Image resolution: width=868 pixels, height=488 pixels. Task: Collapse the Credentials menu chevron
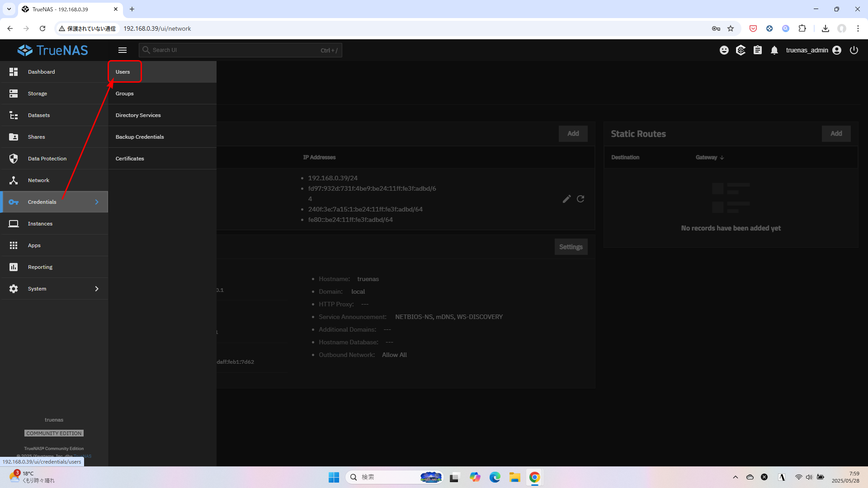click(97, 202)
